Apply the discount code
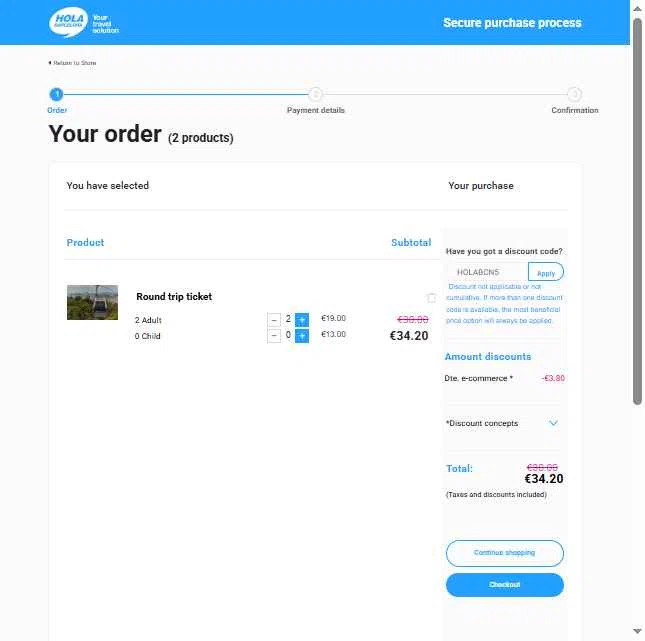645x641 pixels. [546, 272]
